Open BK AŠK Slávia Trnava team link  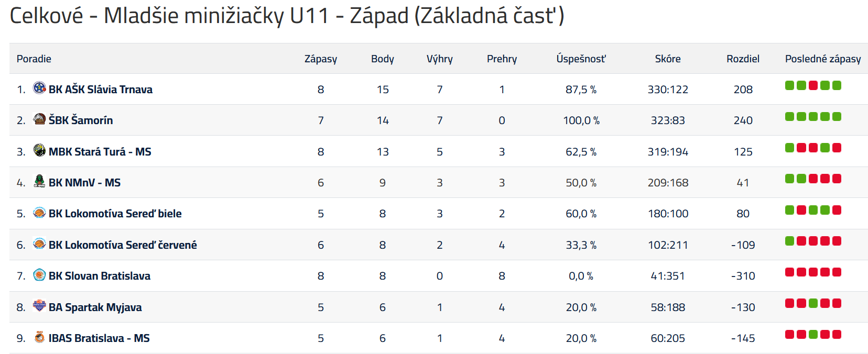tap(101, 90)
